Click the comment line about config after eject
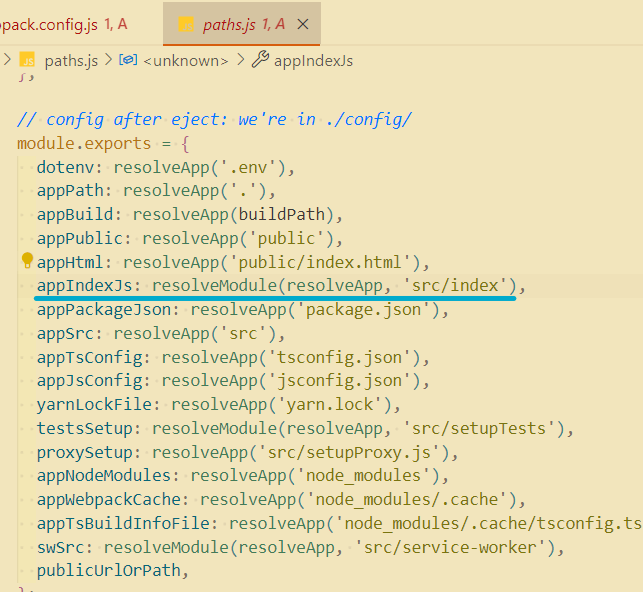Screen dimensions: 643x592 click(x=214, y=120)
